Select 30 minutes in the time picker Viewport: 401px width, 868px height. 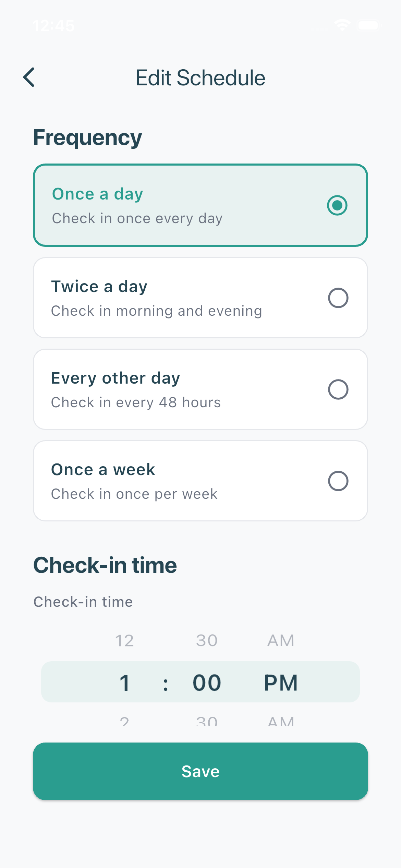pyautogui.click(x=206, y=640)
